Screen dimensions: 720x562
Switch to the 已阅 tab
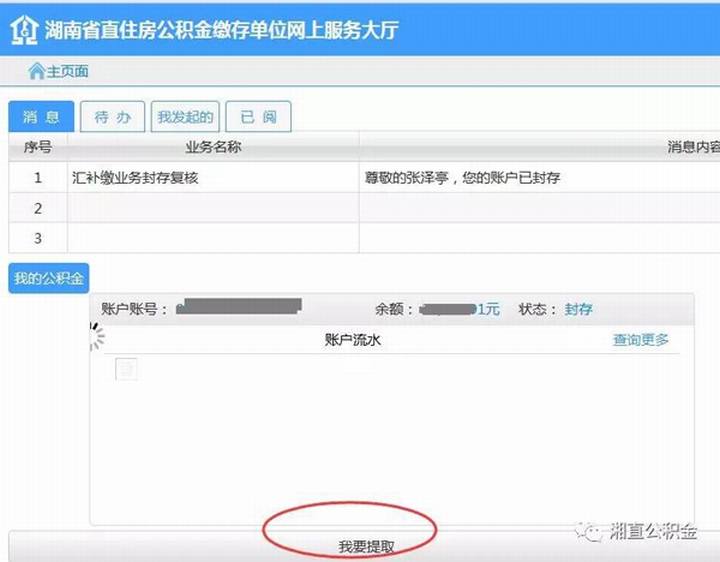257,117
